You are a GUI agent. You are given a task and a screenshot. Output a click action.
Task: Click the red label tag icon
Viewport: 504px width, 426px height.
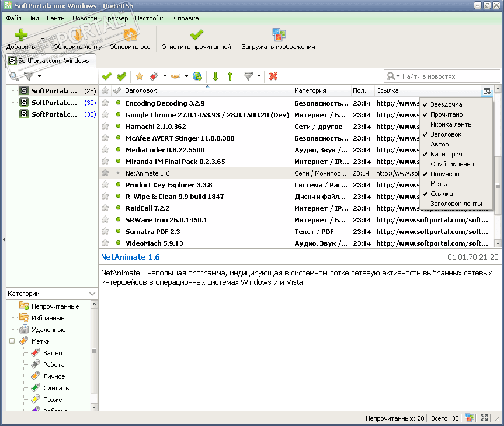click(154, 76)
